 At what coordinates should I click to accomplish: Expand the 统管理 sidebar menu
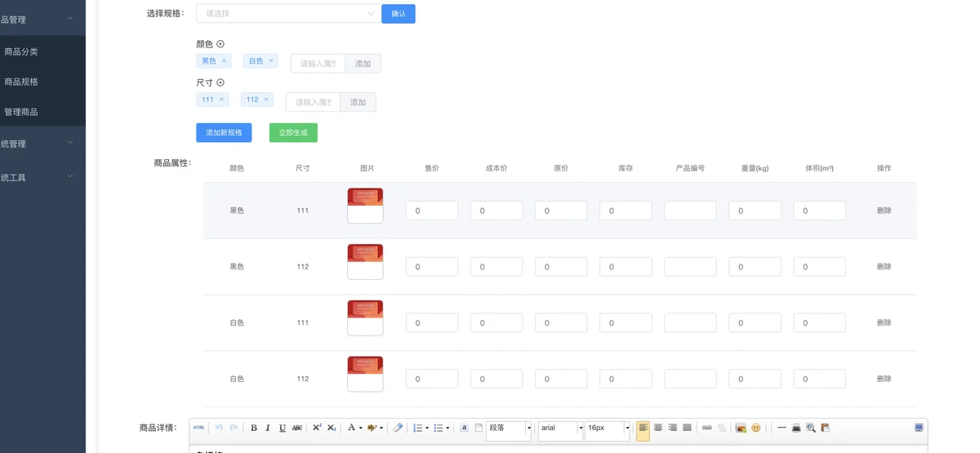pos(42,144)
